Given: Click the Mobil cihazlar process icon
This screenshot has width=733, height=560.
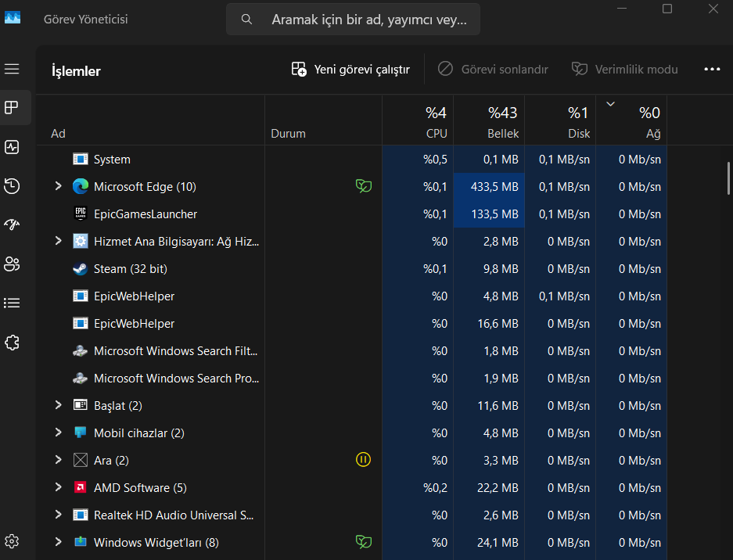Looking at the screenshot, I should [81, 433].
